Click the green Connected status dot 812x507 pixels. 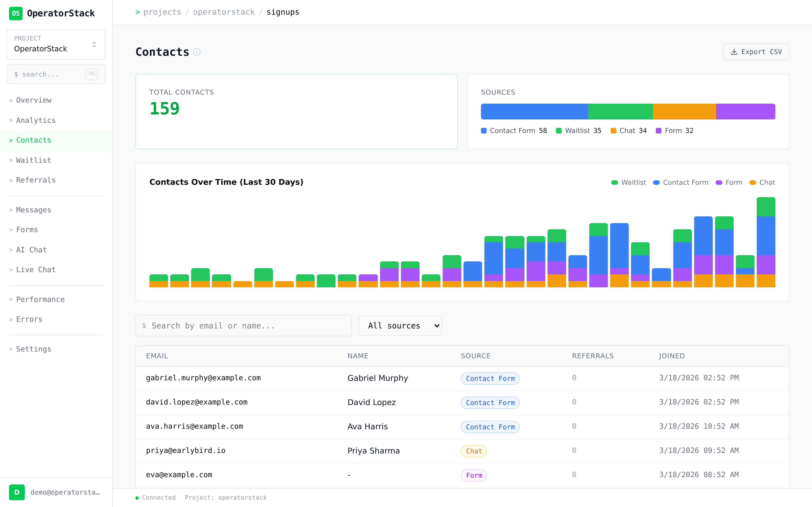click(137, 498)
